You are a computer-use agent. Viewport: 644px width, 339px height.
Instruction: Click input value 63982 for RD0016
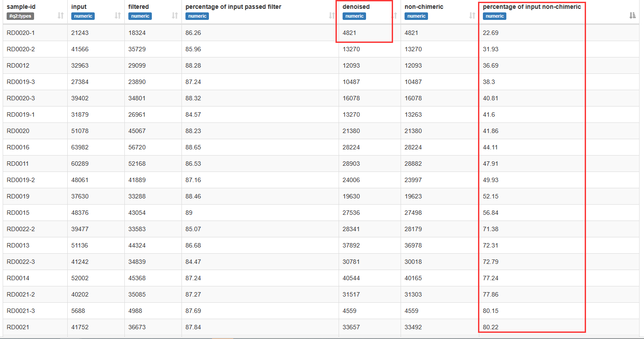point(80,147)
